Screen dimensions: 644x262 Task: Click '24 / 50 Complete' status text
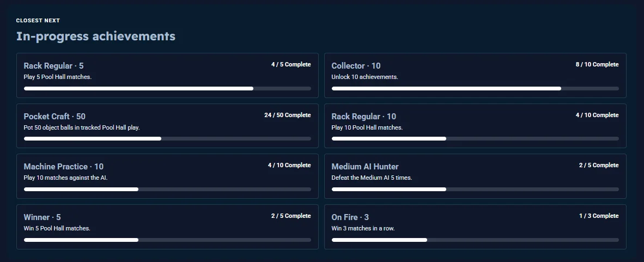point(288,115)
